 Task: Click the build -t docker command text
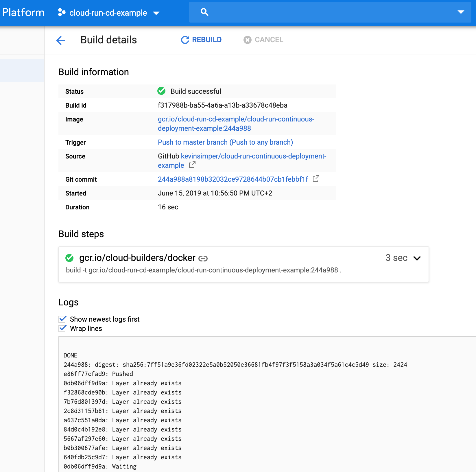[204, 270]
